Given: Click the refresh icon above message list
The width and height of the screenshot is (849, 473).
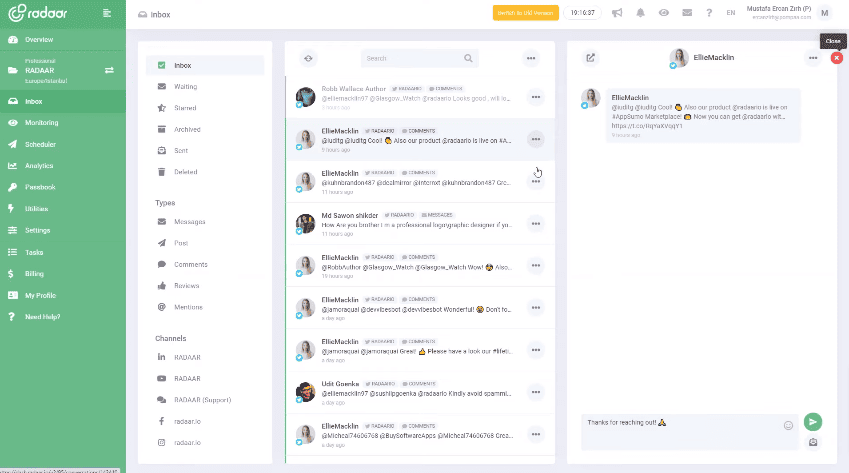Looking at the screenshot, I should click(309, 58).
